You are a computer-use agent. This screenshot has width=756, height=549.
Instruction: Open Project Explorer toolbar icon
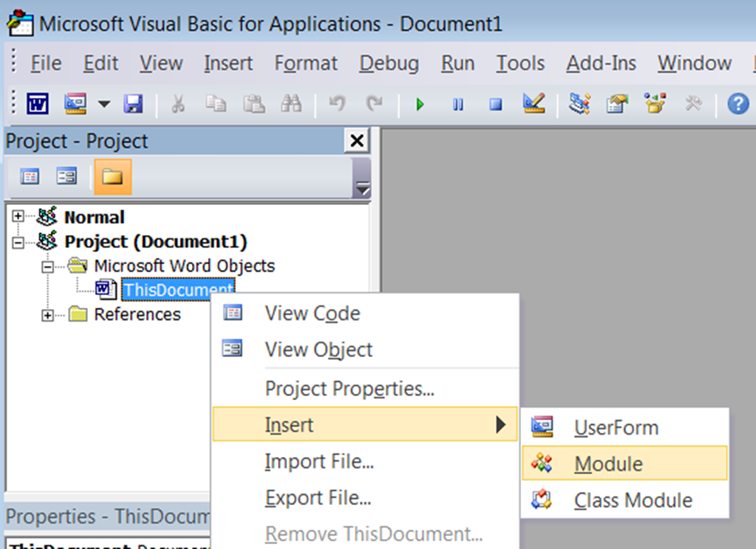579,103
